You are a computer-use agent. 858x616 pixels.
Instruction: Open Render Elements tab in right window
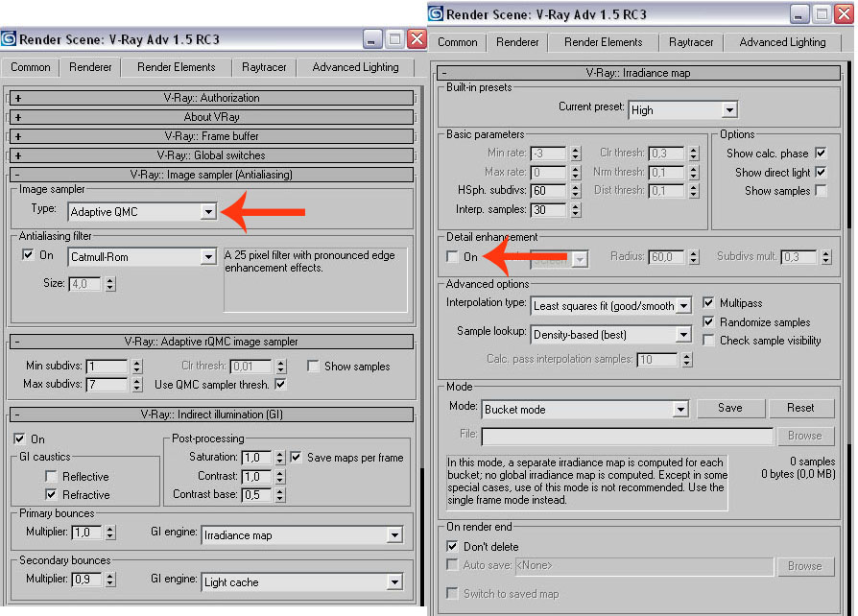[604, 42]
